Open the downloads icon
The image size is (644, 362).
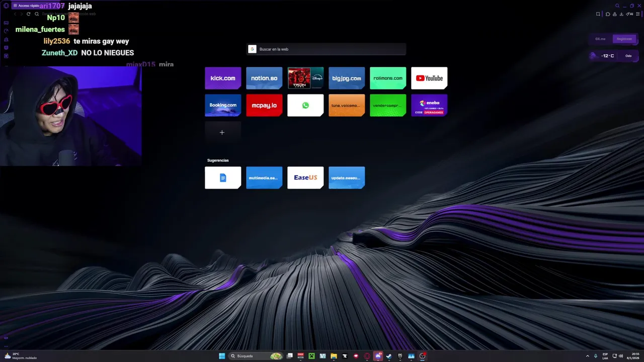click(621, 14)
